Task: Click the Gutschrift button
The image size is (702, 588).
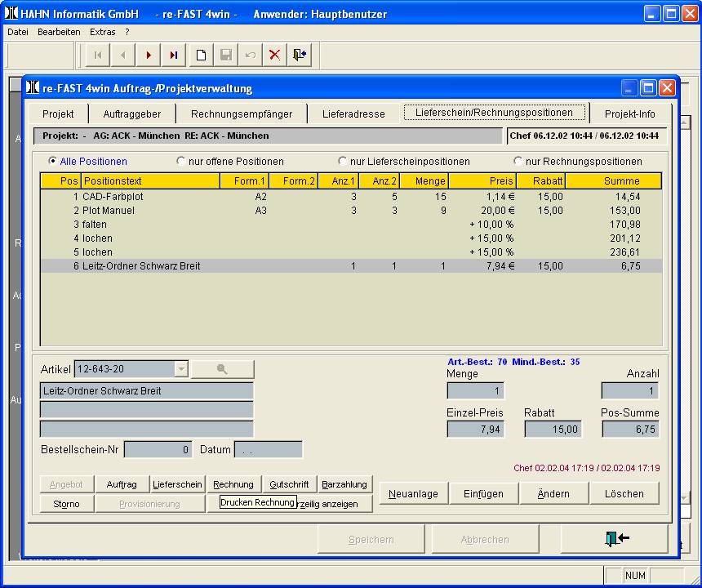Action: (289, 484)
